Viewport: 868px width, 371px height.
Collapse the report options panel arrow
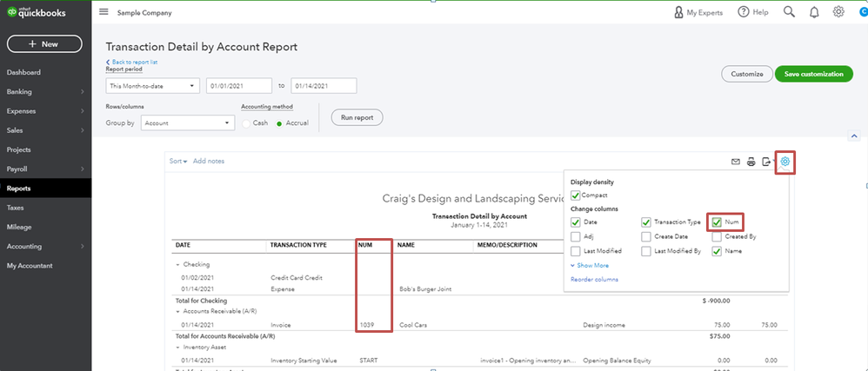click(x=854, y=136)
